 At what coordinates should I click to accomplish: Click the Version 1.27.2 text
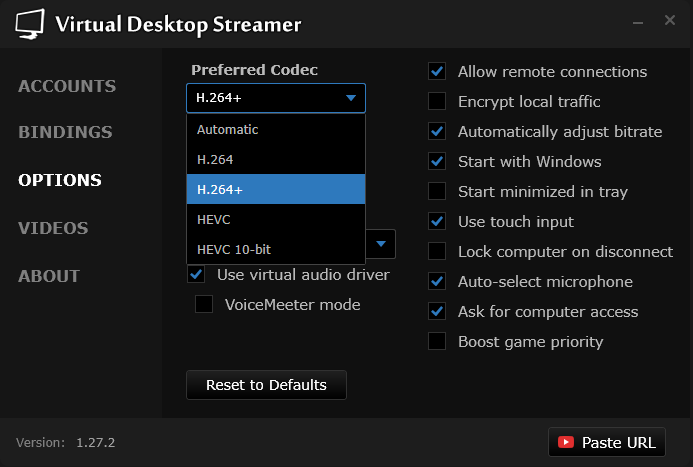[x=65, y=442]
